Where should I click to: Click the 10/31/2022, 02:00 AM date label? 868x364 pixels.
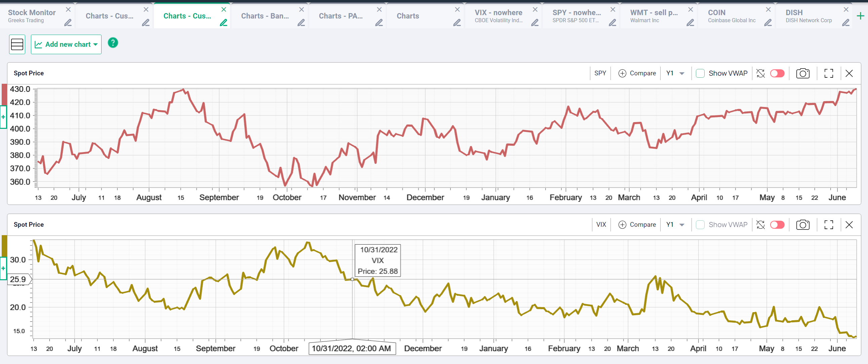(x=351, y=349)
